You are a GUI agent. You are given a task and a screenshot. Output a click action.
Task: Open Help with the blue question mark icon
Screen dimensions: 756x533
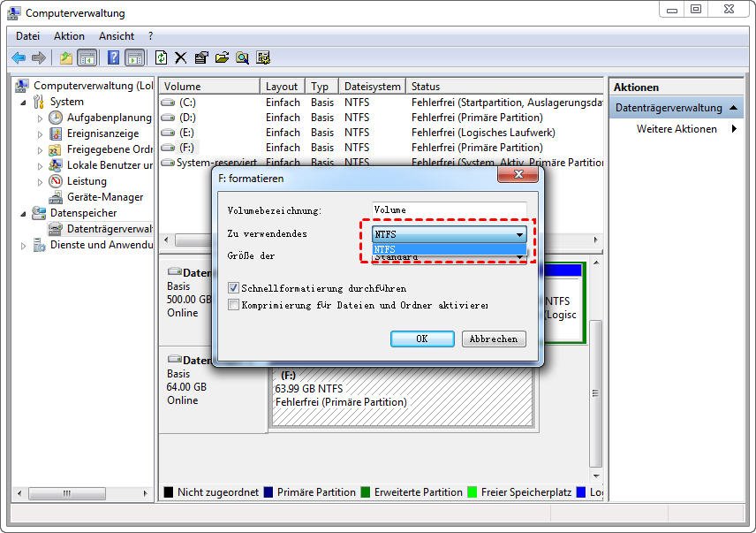[113, 57]
